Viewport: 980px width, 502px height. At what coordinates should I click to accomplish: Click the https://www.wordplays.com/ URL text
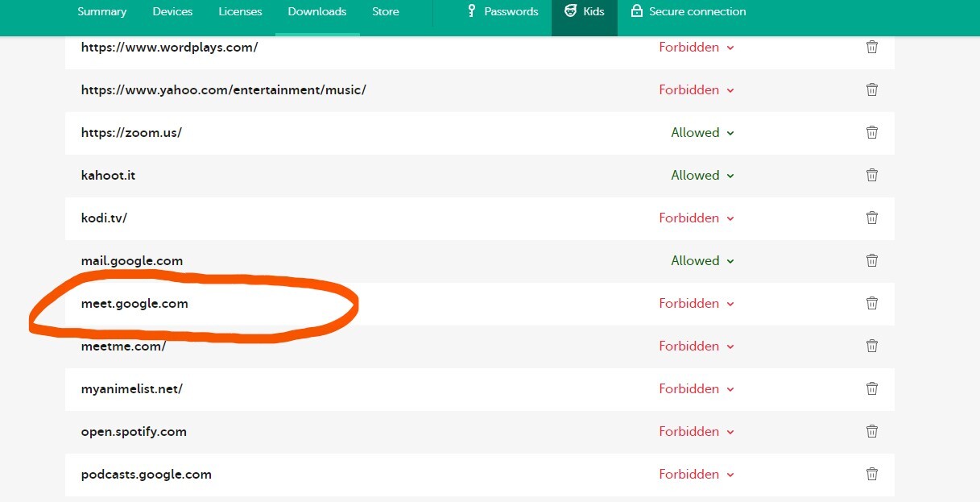click(x=169, y=47)
